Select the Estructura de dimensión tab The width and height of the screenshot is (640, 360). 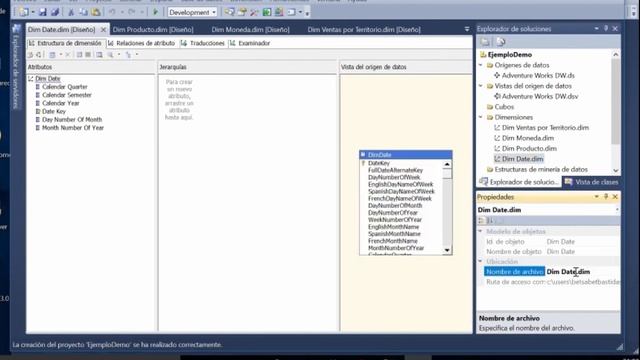(65, 43)
